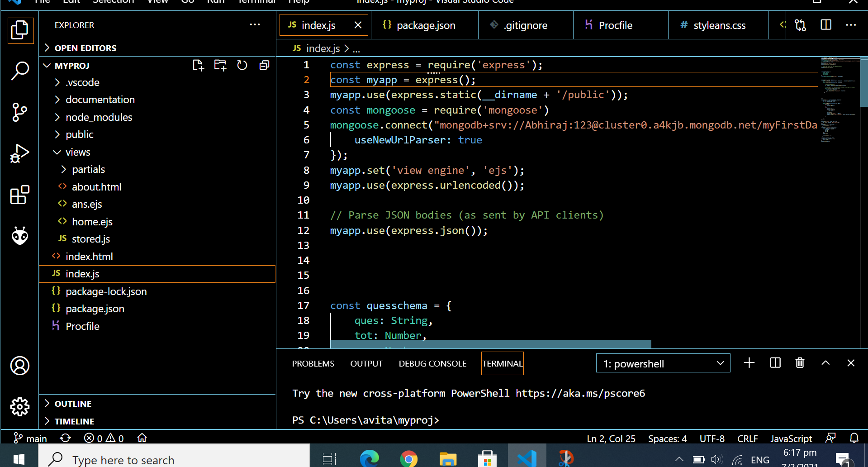Refresh the MYPROJ explorer tree

tap(242, 66)
